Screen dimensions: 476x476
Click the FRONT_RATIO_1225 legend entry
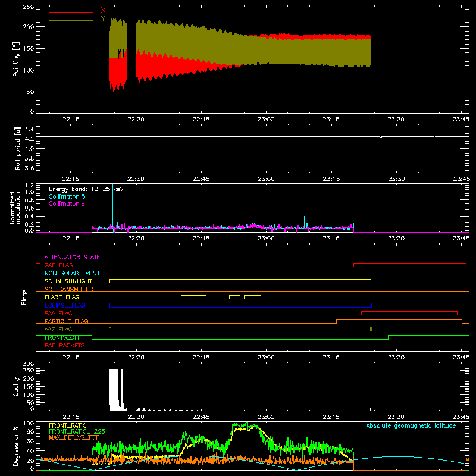77,431
